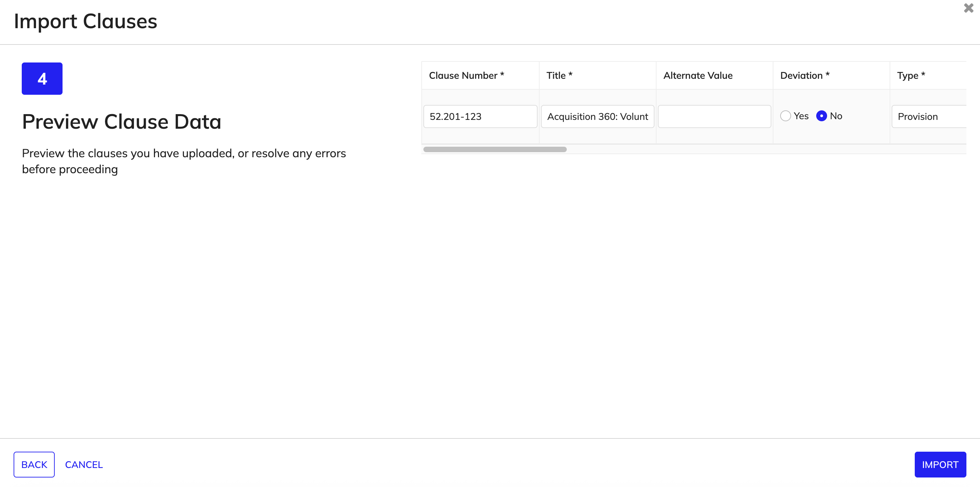Image resolution: width=980 pixels, height=487 pixels.
Task: Click the Preview Clause Data heading
Action: [121, 122]
